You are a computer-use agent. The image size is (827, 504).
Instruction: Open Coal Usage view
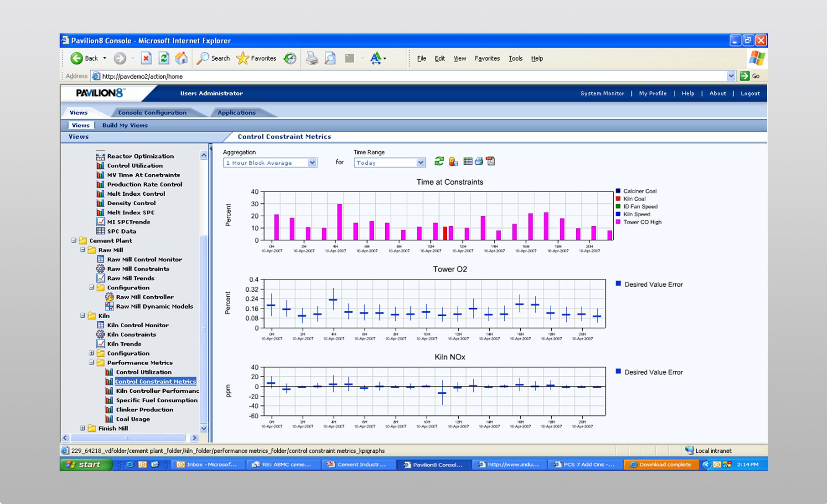click(133, 419)
